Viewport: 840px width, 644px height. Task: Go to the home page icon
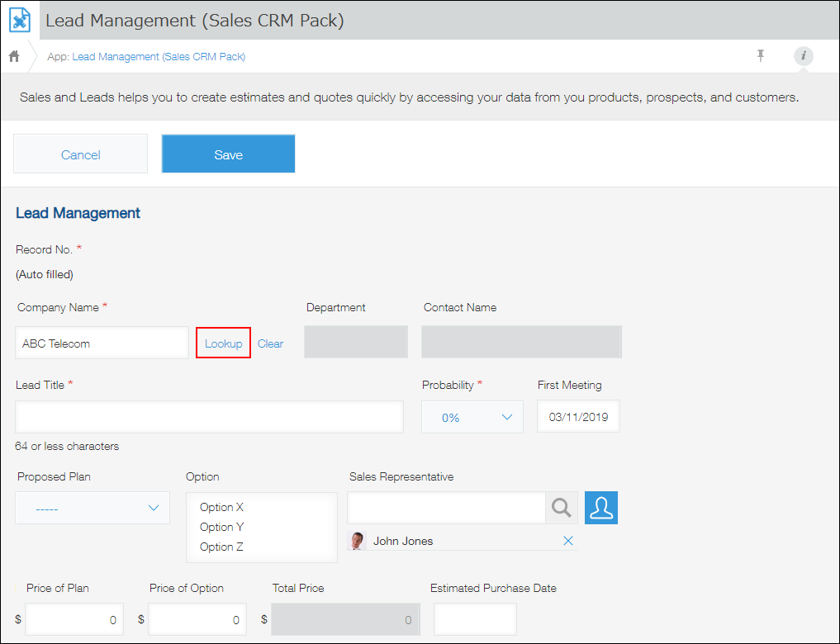pos(14,56)
